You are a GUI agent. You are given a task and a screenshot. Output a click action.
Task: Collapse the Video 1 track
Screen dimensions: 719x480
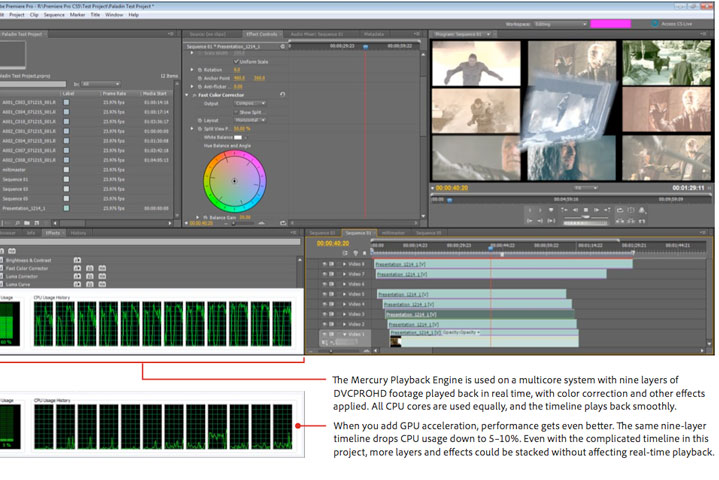click(x=344, y=335)
